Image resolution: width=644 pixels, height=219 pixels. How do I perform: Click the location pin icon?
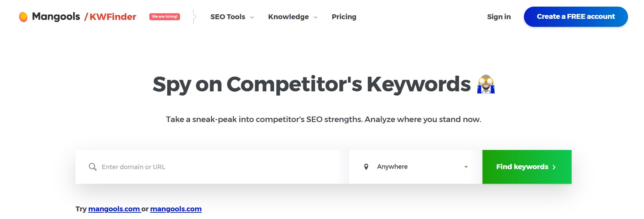[366, 167]
